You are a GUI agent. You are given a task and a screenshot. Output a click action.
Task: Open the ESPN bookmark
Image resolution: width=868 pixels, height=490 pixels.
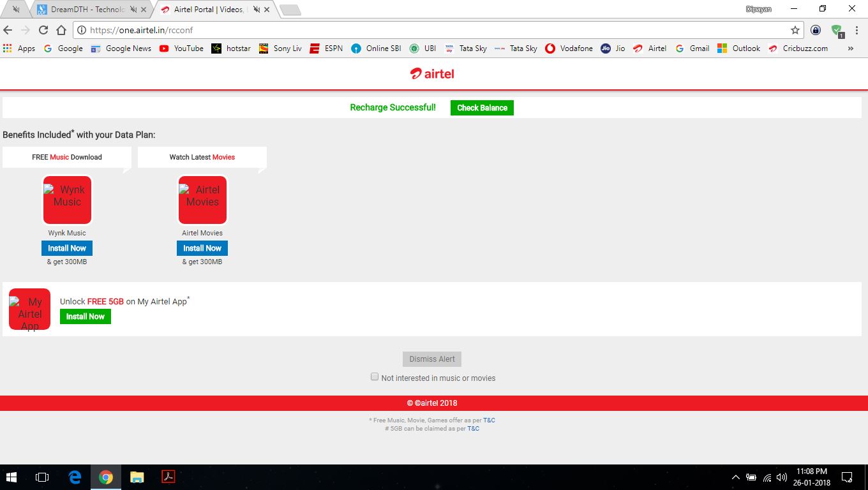click(327, 48)
